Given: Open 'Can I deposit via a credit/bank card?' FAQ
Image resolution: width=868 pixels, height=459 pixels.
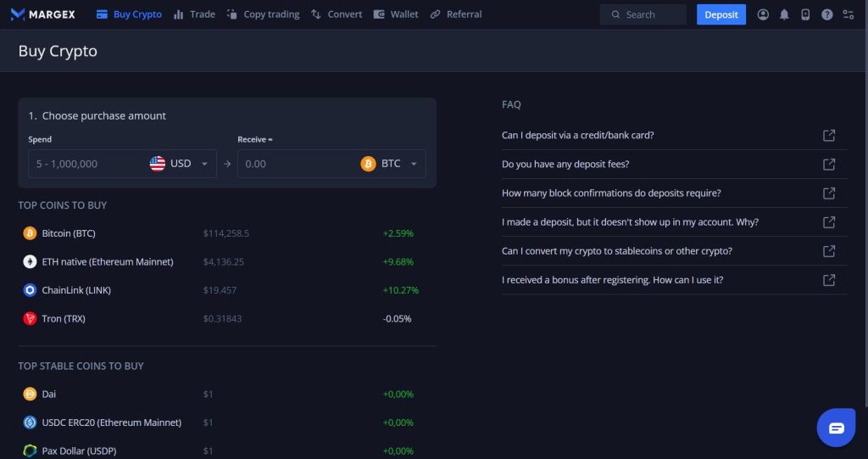Looking at the screenshot, I should pos(577,135).
